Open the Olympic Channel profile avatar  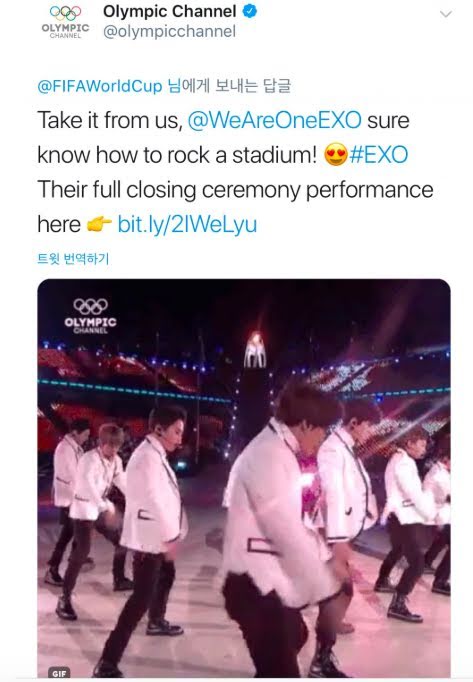[65, 22]
